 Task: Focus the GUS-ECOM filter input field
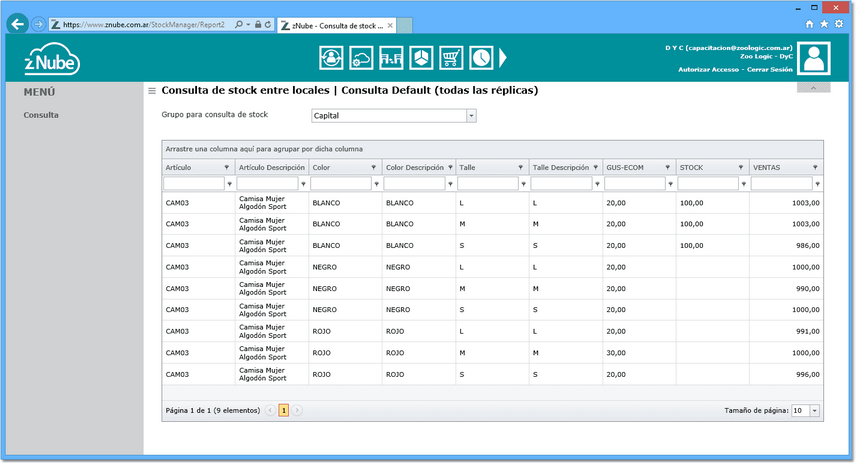coord(634,184)
